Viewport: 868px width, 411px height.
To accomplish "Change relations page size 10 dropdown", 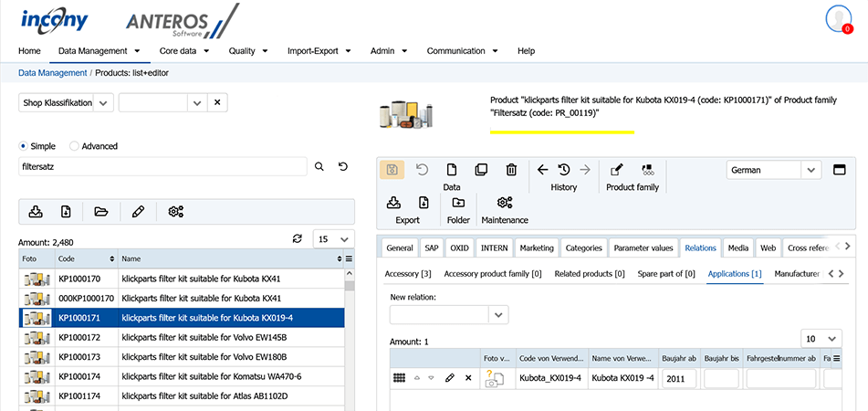I will (821, 339).
